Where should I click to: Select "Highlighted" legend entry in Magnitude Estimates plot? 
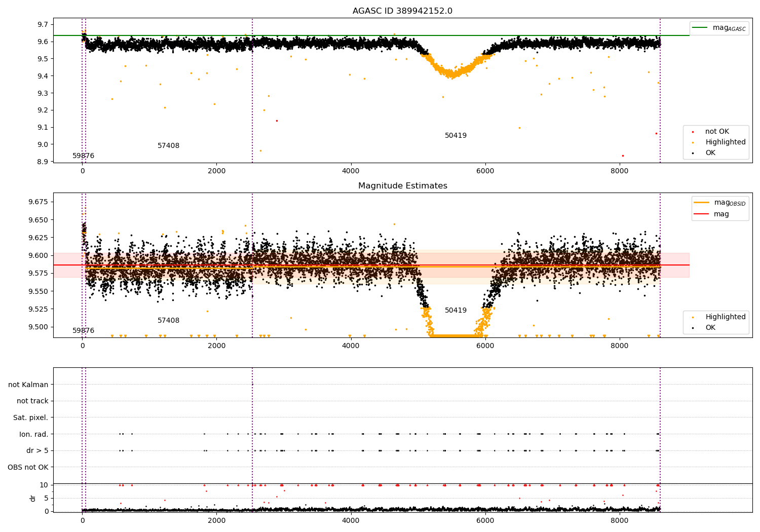tap(725, 317)
